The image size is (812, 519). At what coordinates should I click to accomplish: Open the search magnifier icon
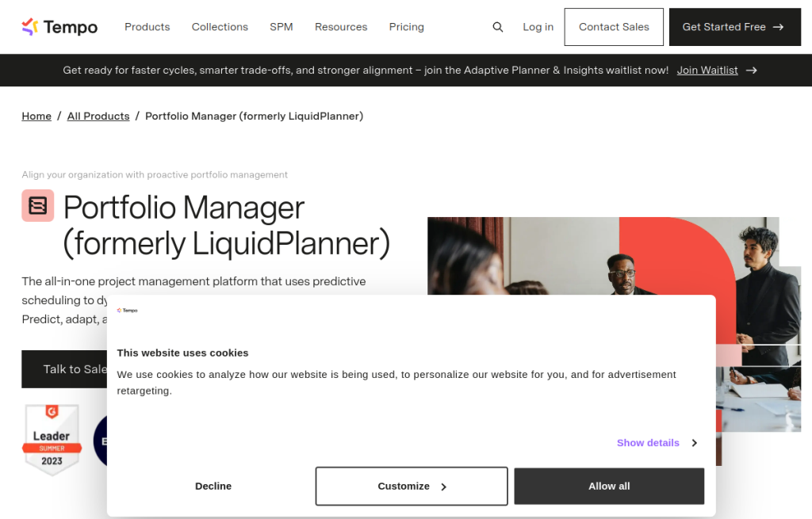498,26
